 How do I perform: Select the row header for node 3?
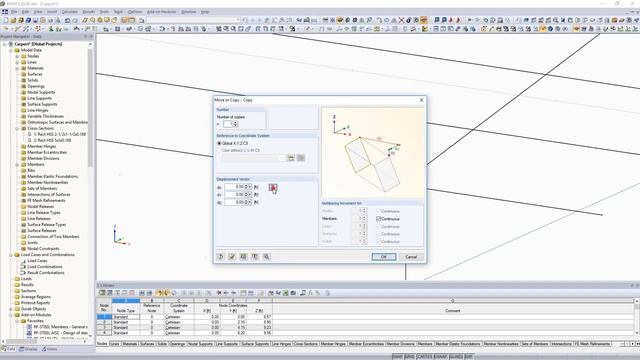point(104,328)
